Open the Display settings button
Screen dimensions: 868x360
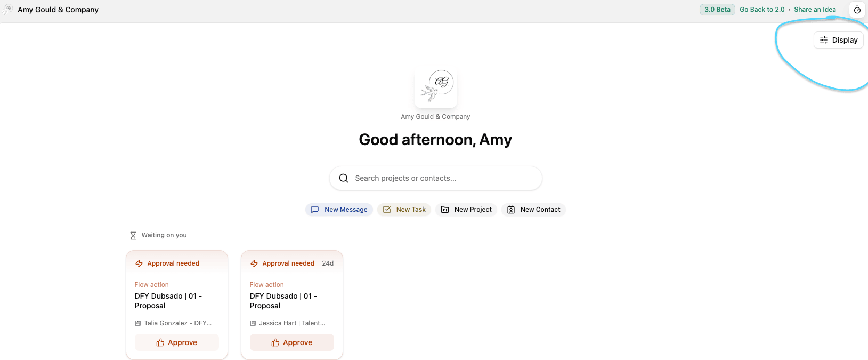tap(838, 40)
